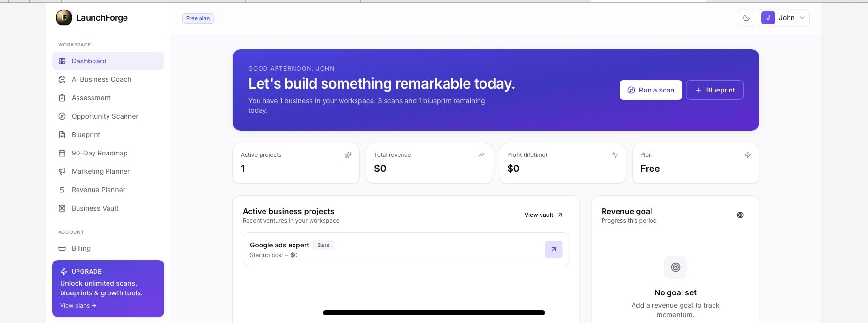Click the Revenue Planner dollar icon

(x=62, y=190)
